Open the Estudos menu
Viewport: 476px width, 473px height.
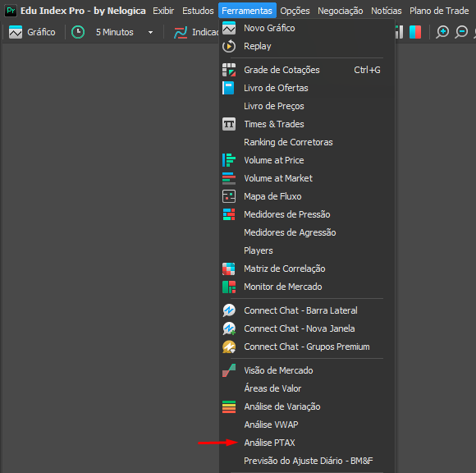(x=198, y=11)
